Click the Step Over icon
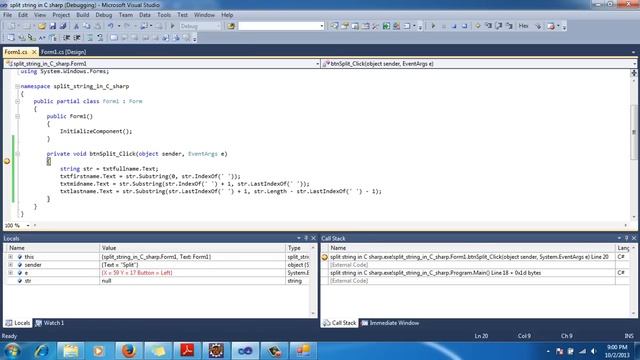The image size is (640, 360). pyautogui.click(x=499, y=26)
